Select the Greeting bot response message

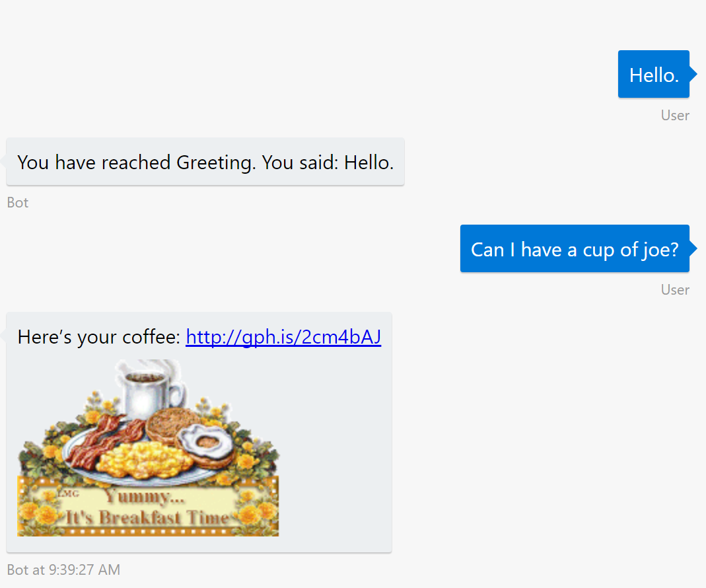point(205,162)
